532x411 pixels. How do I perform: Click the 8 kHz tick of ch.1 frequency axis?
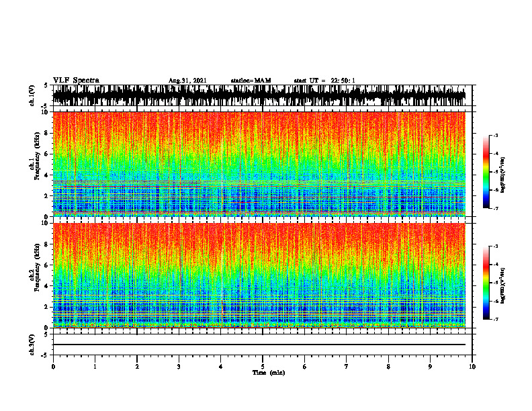point(47,133)
